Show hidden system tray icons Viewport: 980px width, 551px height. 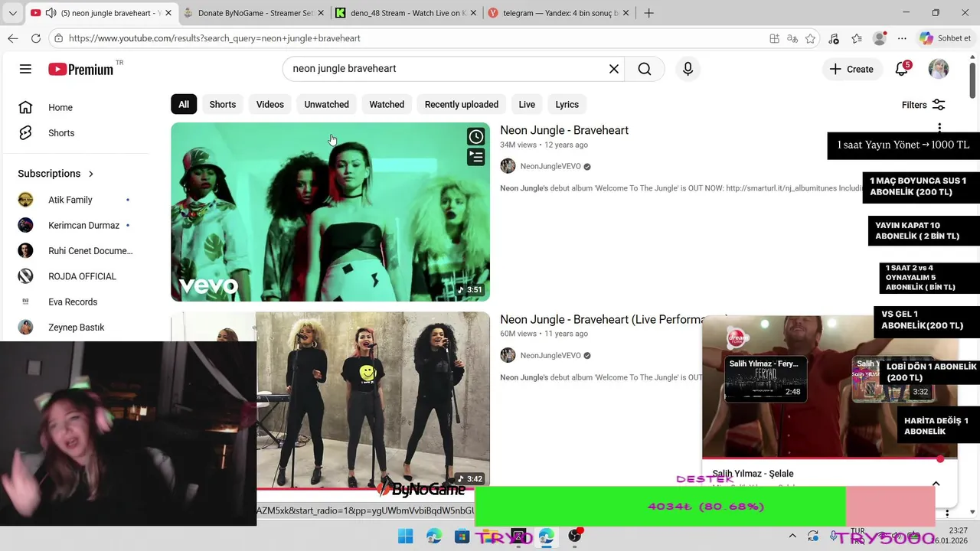tap(792, 536)
